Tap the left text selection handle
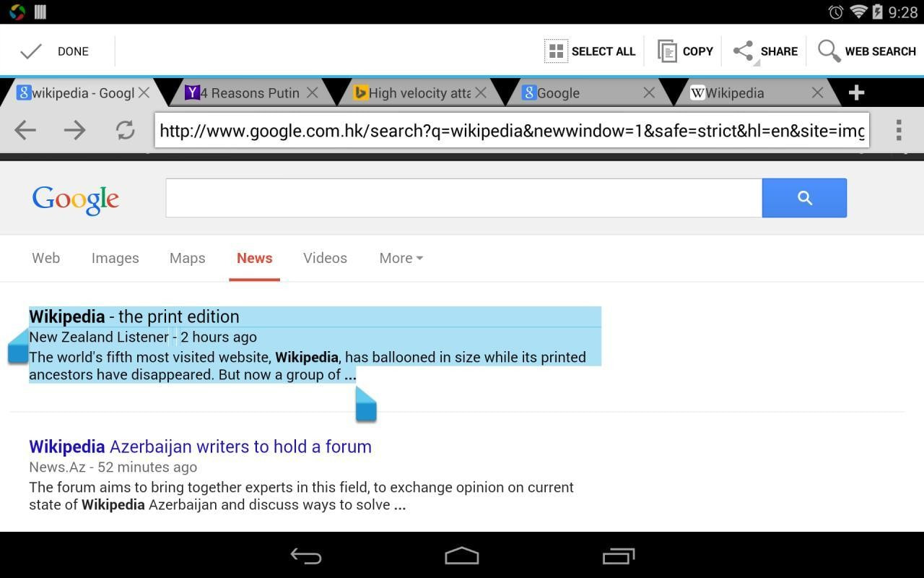Viewport: 924px width, 578px height. click(x=18, y=348)
